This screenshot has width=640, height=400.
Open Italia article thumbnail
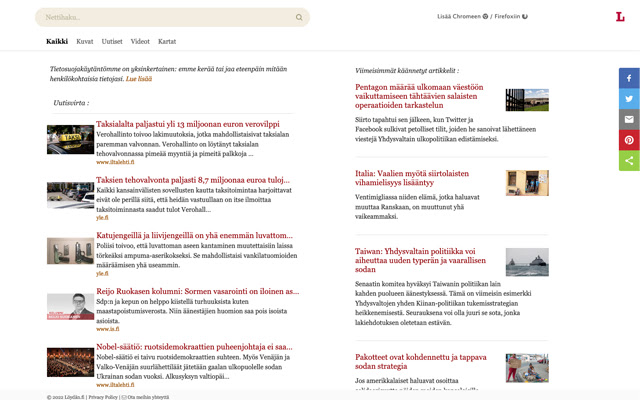tap(527, 183)
